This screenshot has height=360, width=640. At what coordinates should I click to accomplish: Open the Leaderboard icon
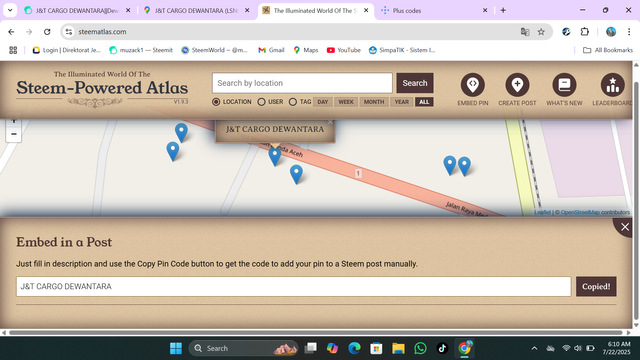[612, 89]
